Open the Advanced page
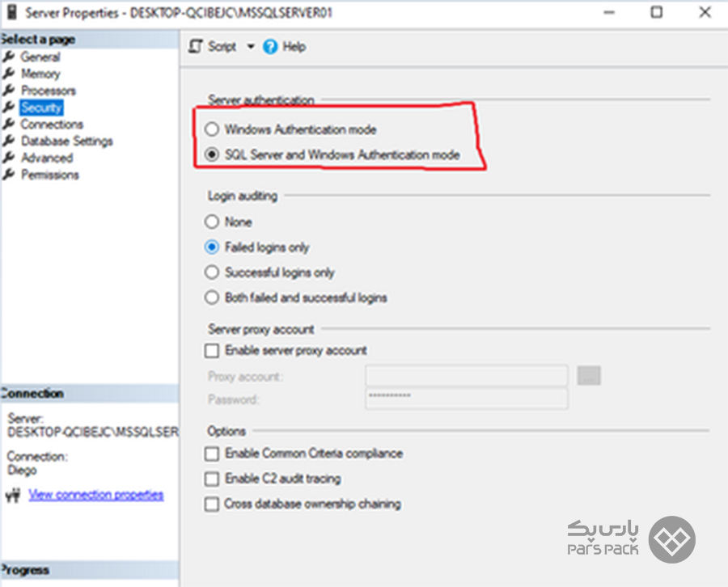 47,158
